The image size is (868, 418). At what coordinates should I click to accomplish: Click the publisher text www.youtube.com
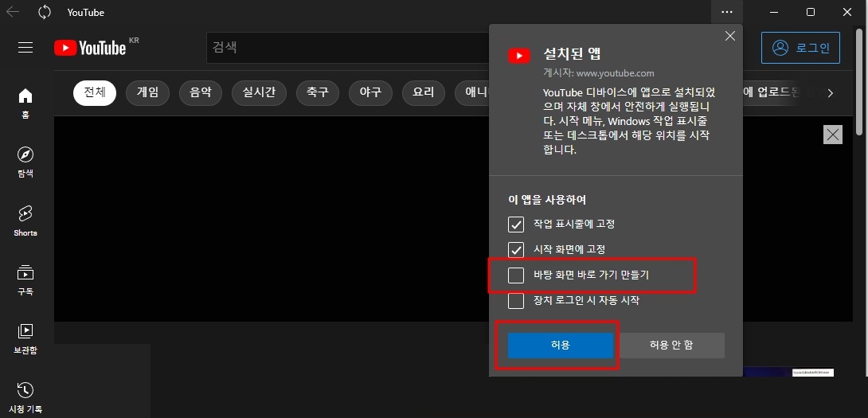point(616,73)
